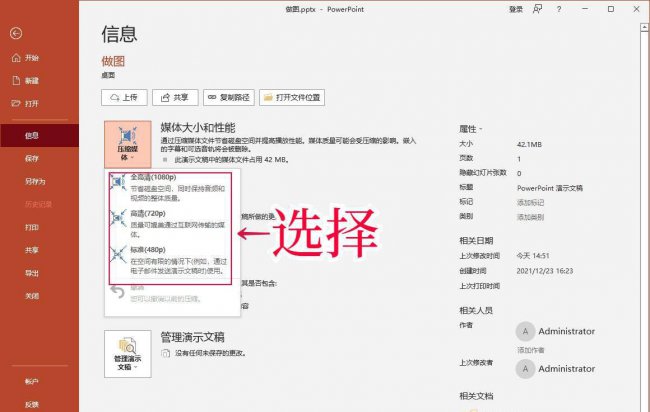
Task: Open 帐户 settings
Action: (32, 381)
